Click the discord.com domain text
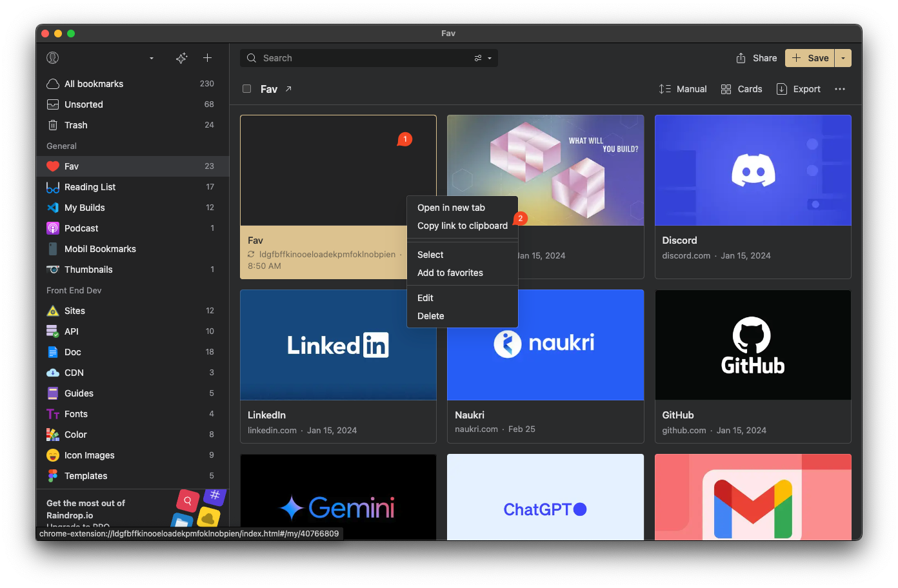Image resolution: width=898 pixels, height=588 pixels. pyautogui.click(x=686, y=256)
